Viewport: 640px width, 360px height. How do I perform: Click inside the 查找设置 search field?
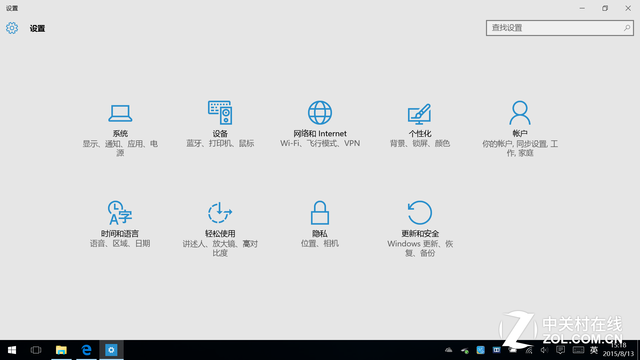point(560,28)
